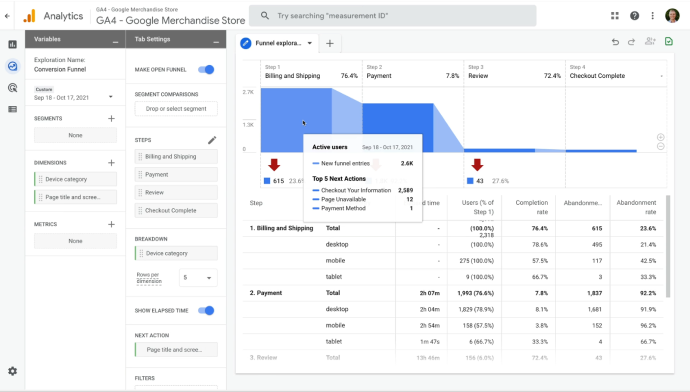Select the Explore icon in sidebar

[x=12, y=66]
